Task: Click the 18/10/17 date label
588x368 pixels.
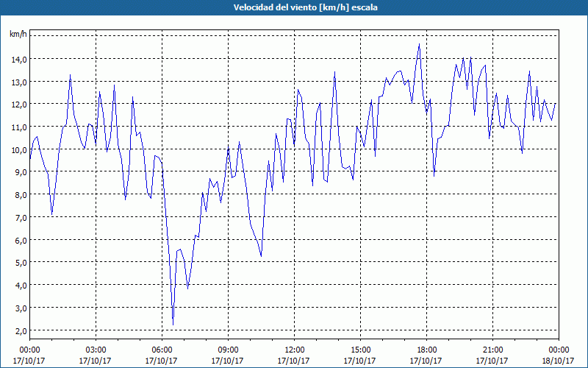Action: 559,361
